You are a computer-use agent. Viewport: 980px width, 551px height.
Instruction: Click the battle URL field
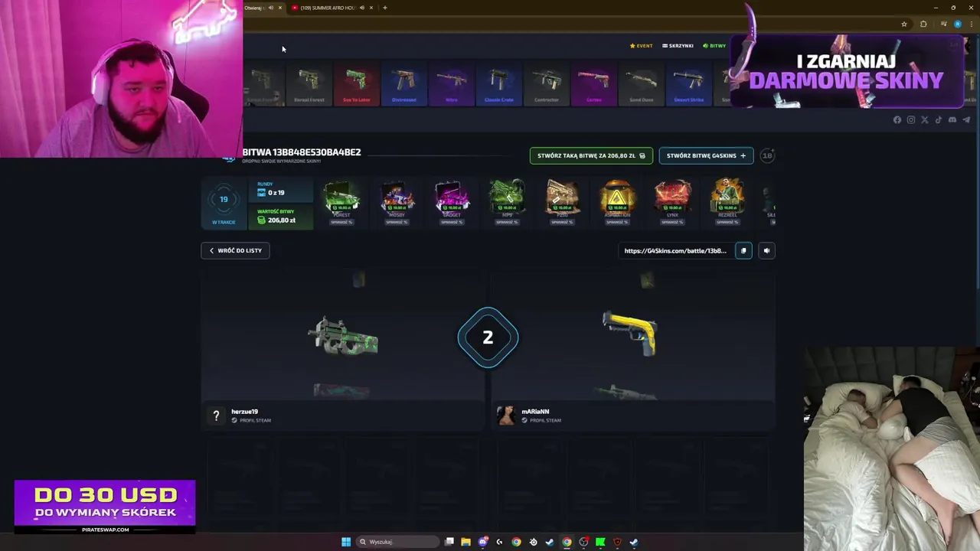click(x=675, y=250)
